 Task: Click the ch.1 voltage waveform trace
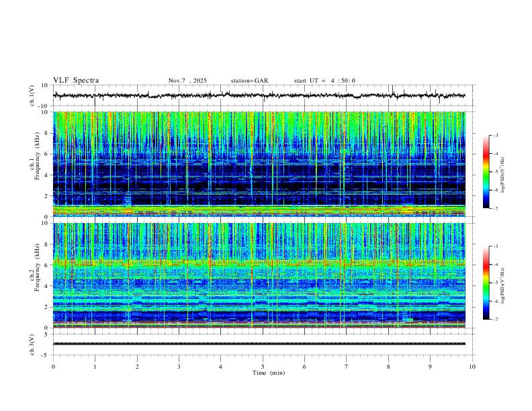click(259, 95)
